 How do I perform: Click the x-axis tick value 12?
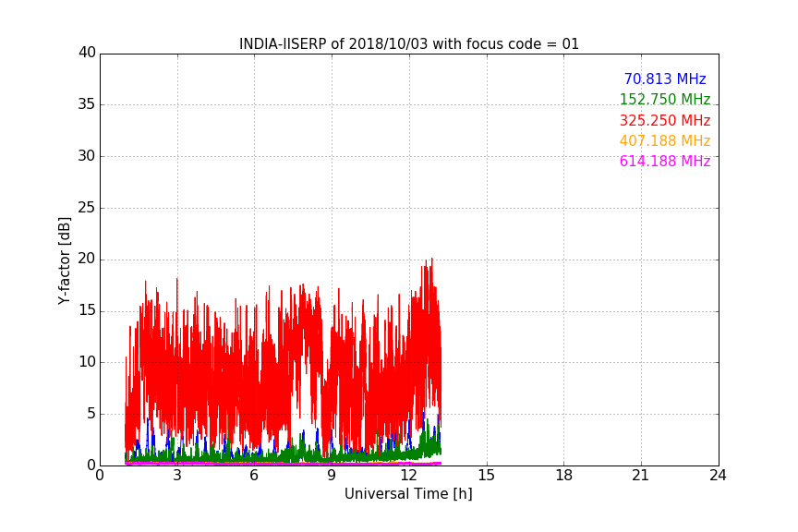click(408, 476)
